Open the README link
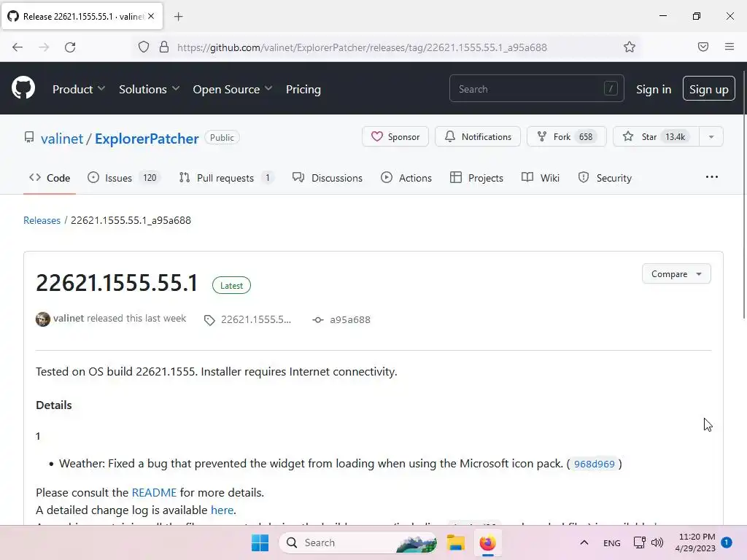This screenshot has width=747, height=560. click(154, 492)
